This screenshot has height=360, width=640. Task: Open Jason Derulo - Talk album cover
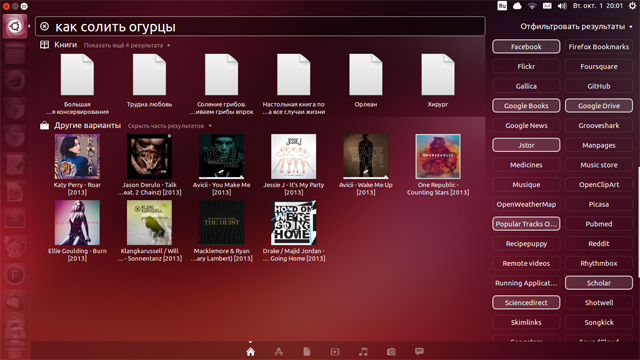click(149, 156)
